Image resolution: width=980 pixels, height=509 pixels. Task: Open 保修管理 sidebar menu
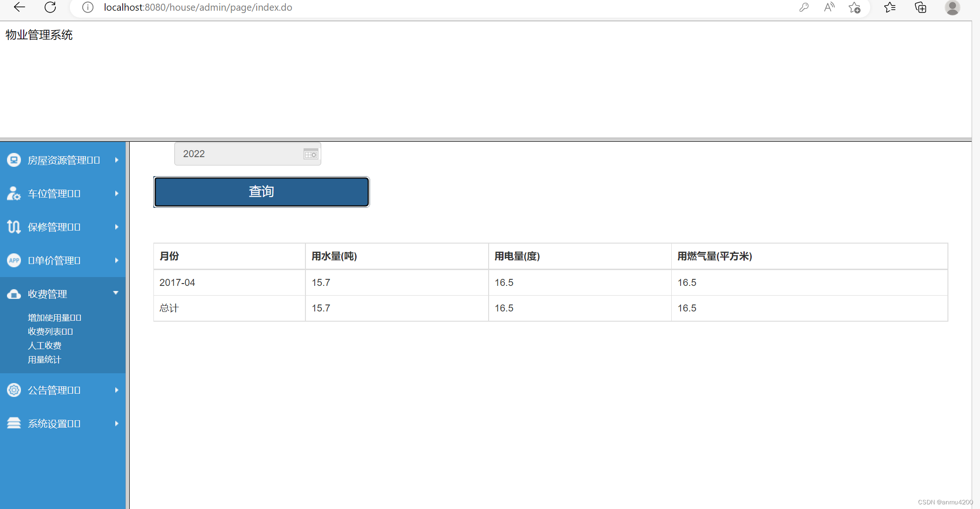point(63,227)
